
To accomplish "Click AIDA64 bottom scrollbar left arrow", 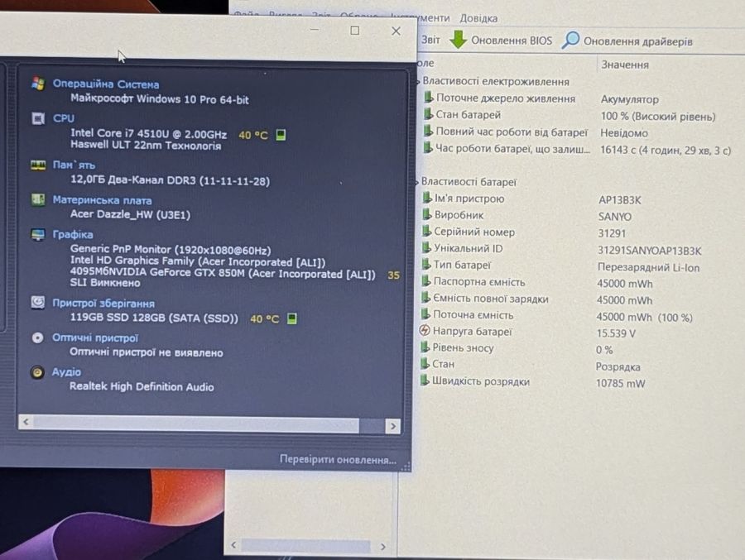I will pyautogui.click(x=233, y=545).
